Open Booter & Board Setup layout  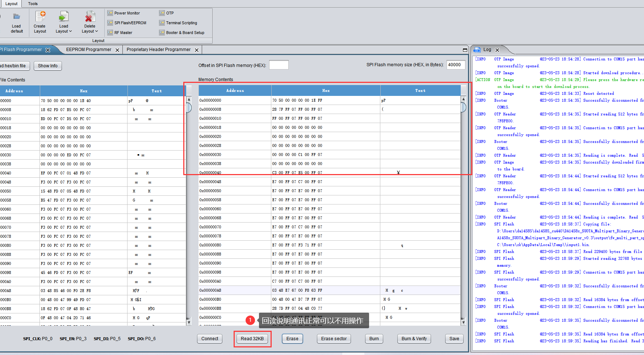[181, 33]
